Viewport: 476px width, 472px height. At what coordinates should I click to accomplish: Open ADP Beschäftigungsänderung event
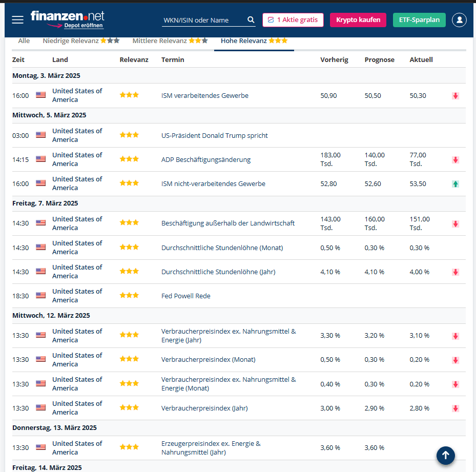click(x=206, y=160)
